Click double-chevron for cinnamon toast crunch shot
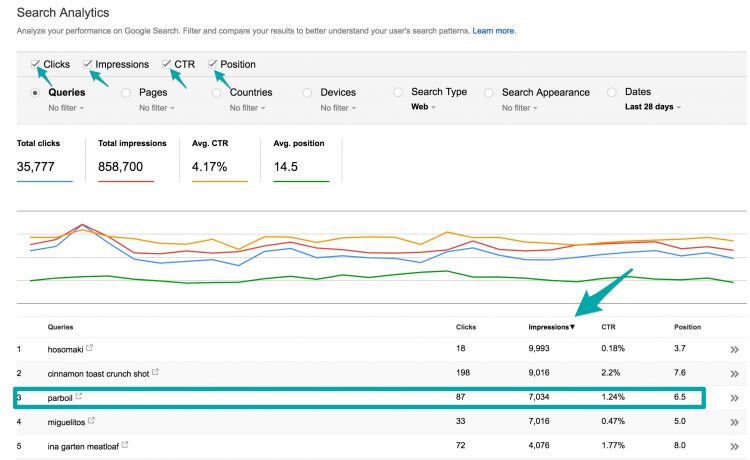 point(734,374)
